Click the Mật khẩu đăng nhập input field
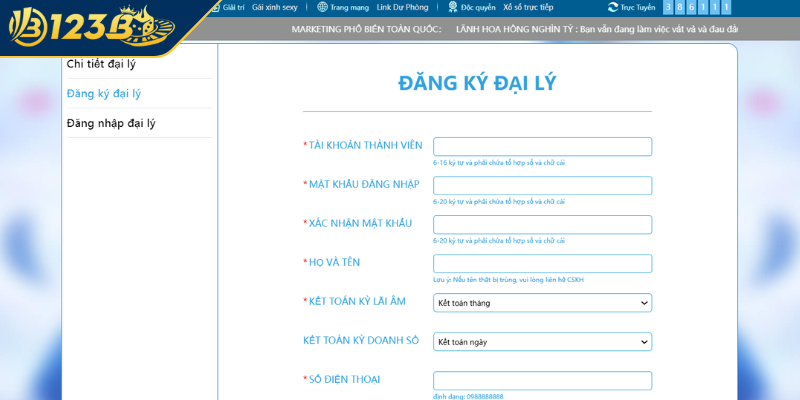The width and height of the screenshot is (800, 400). [542, 186]
